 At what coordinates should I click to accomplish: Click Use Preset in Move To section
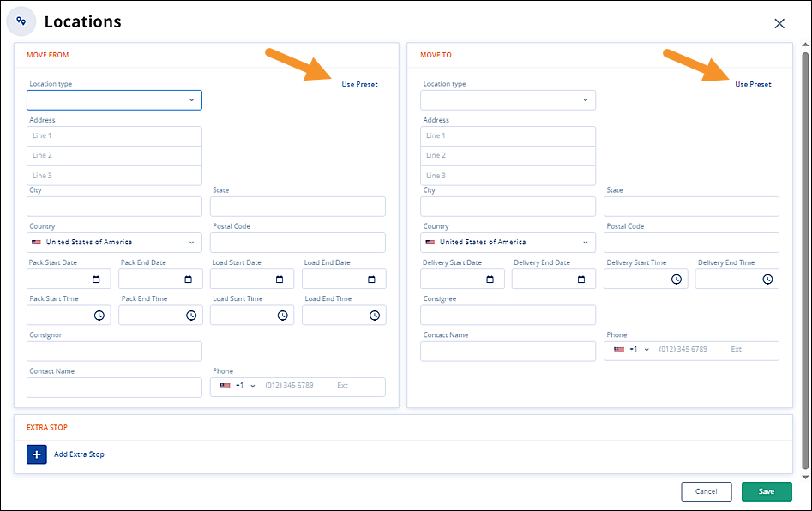coord(753,85)
